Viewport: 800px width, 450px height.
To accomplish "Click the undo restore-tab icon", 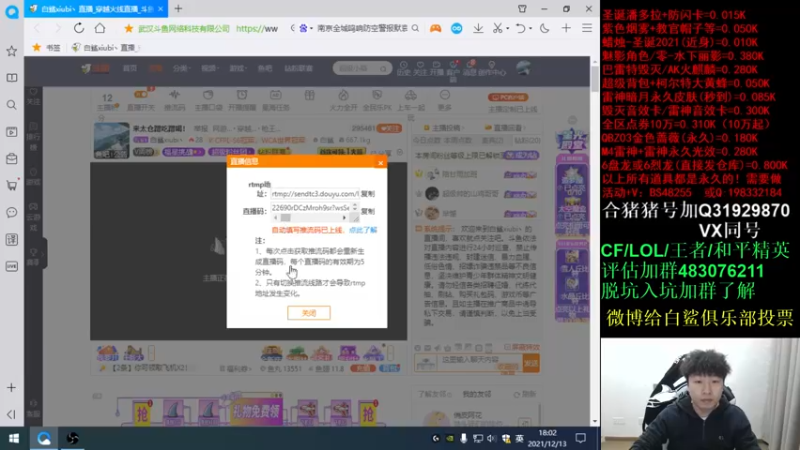I will pos(520,29).
